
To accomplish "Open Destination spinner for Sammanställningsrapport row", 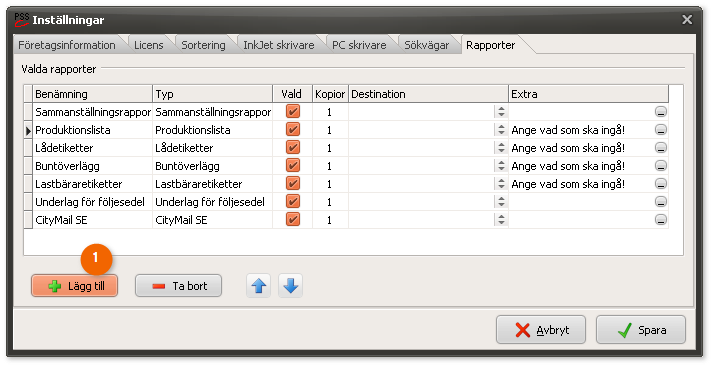I will click(x=501, y=112).
